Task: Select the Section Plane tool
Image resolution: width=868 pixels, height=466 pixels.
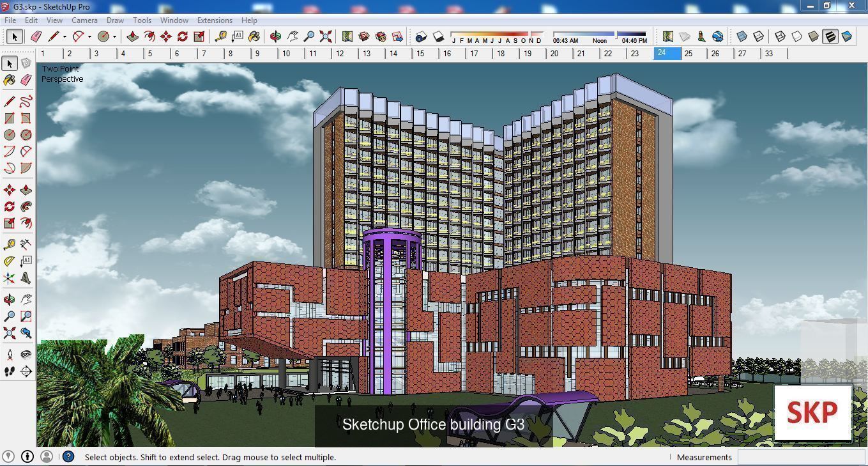Action: tap(26, 371)
